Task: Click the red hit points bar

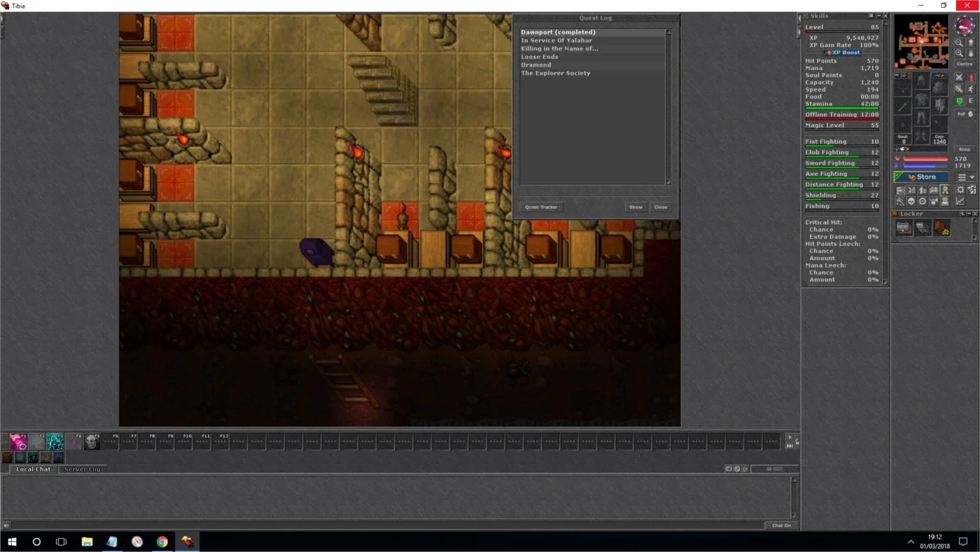Action: pyautogui.click(x=925, y=159)
